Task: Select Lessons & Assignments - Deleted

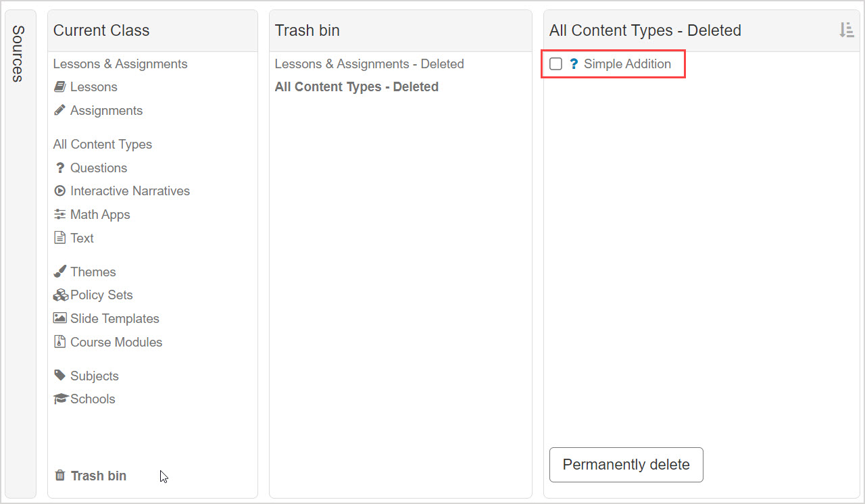Action: [369, 64]
